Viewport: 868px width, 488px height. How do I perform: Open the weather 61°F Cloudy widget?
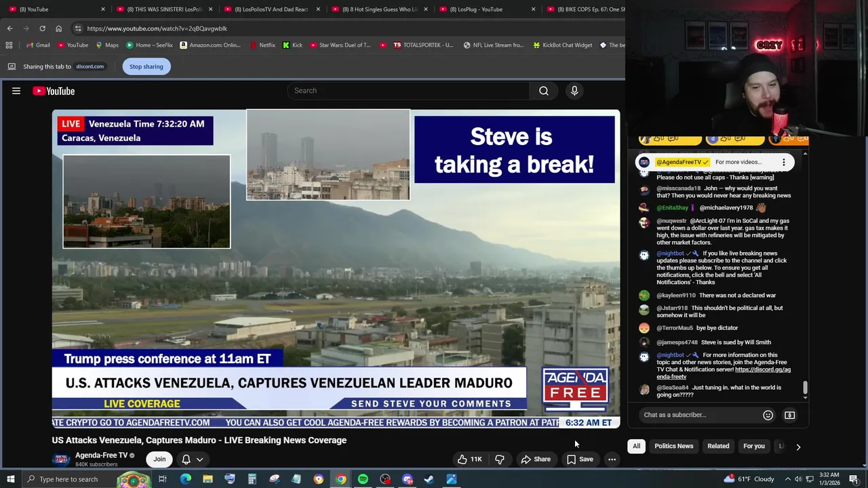tap(749, 479)
